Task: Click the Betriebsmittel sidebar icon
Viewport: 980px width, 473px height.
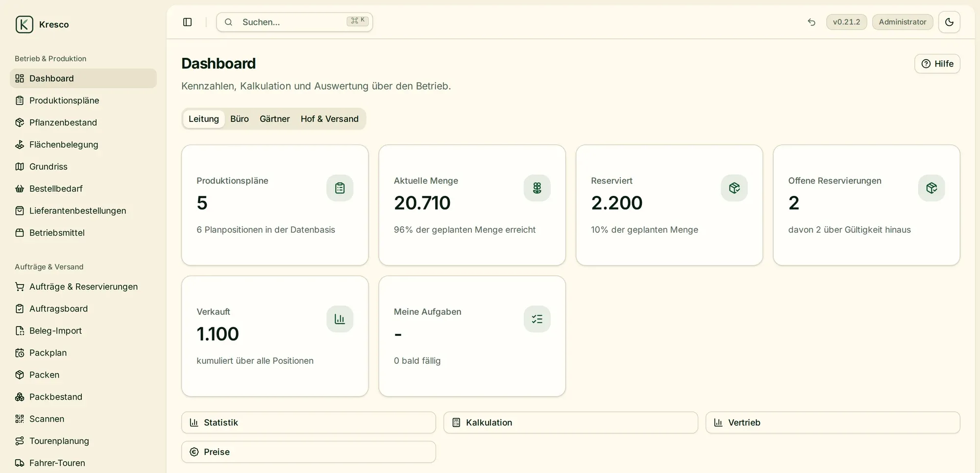Action: tap(20, 233)
